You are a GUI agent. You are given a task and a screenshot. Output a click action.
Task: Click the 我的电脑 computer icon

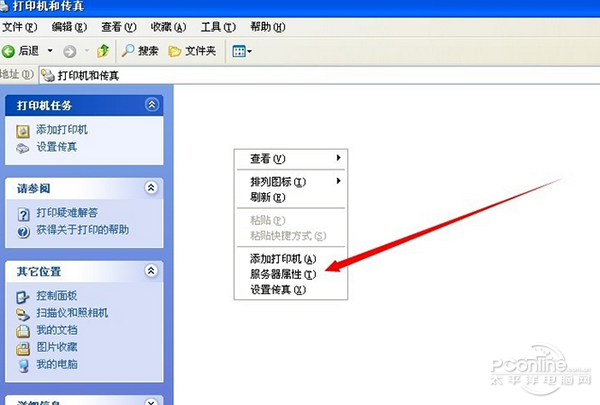pos(23,366)
